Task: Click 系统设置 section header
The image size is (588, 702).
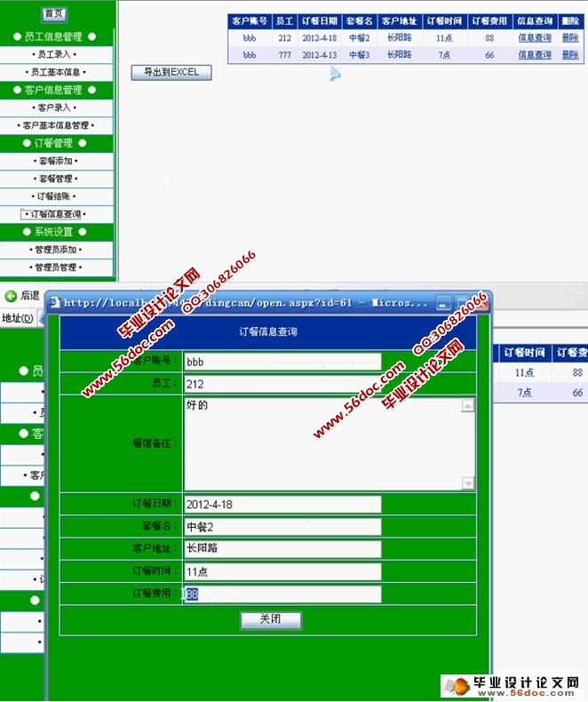Action: [54, 232]
